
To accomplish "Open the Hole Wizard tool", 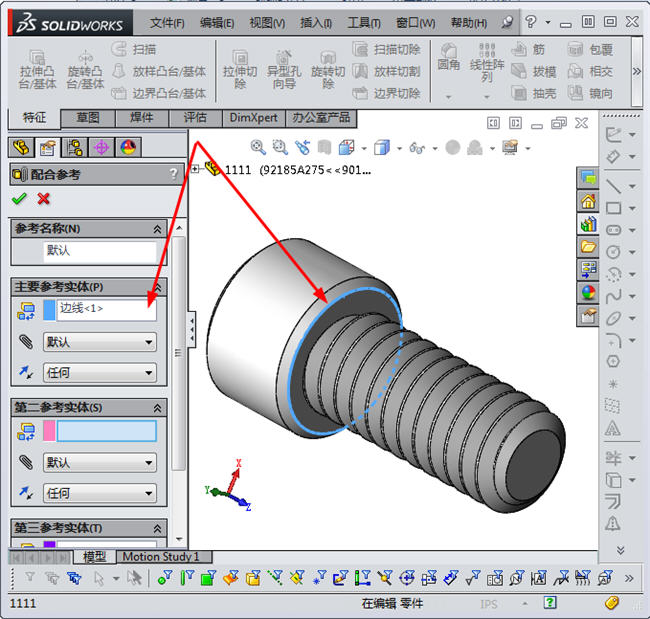I will pyautogui.click(x=283, y=63).
